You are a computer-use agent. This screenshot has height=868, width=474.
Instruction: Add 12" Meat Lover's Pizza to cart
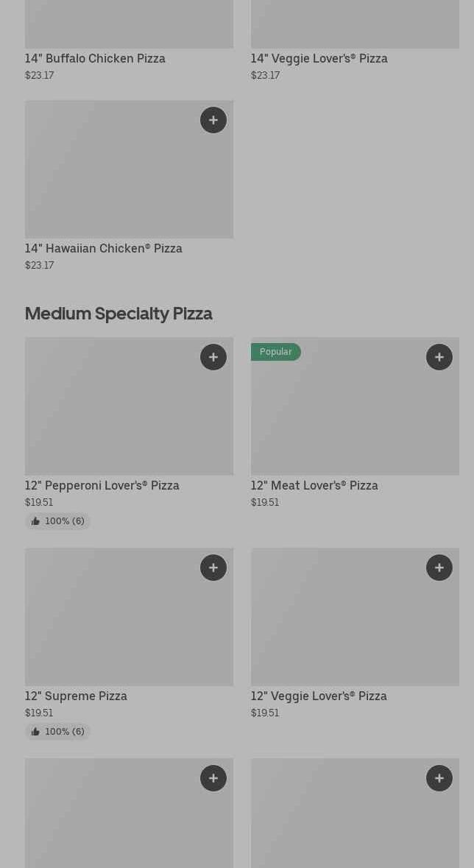(439, 357)
